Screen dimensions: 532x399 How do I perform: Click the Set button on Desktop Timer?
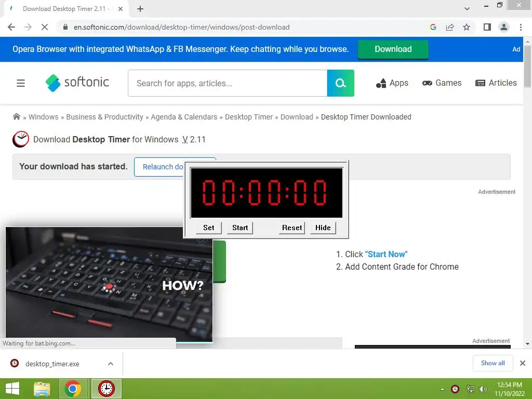pos(209,228)
